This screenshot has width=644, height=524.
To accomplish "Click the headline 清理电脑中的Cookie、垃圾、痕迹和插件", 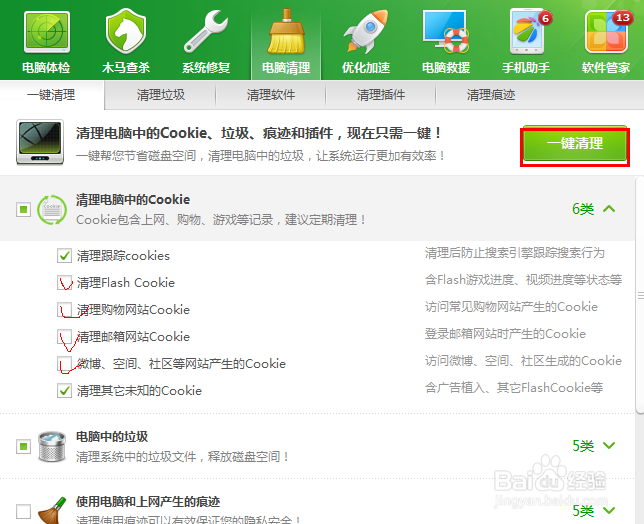I will click(204, 133).
